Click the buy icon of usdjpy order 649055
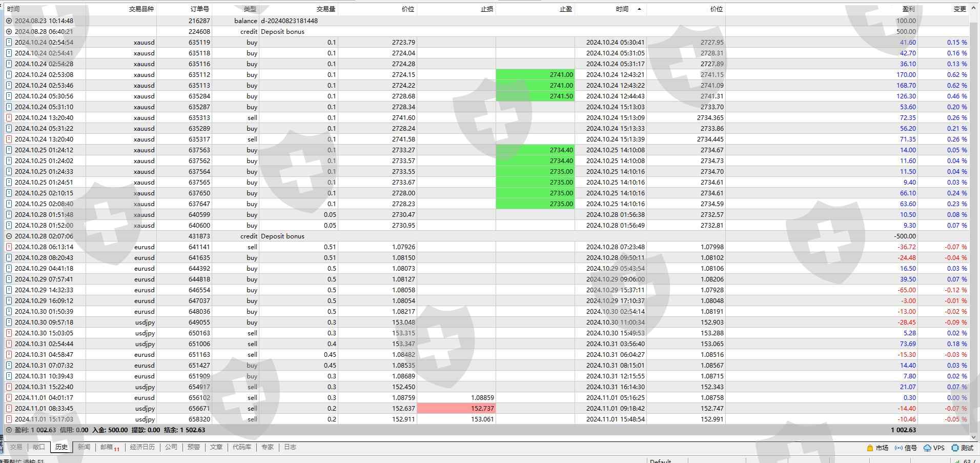Viewport: 980px width, 463px height. (9, 323)
